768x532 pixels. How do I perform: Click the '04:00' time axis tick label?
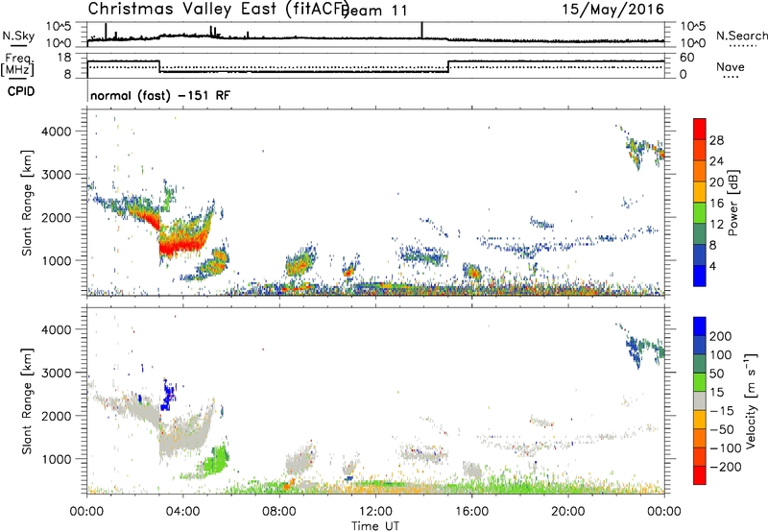pos(182,512)
